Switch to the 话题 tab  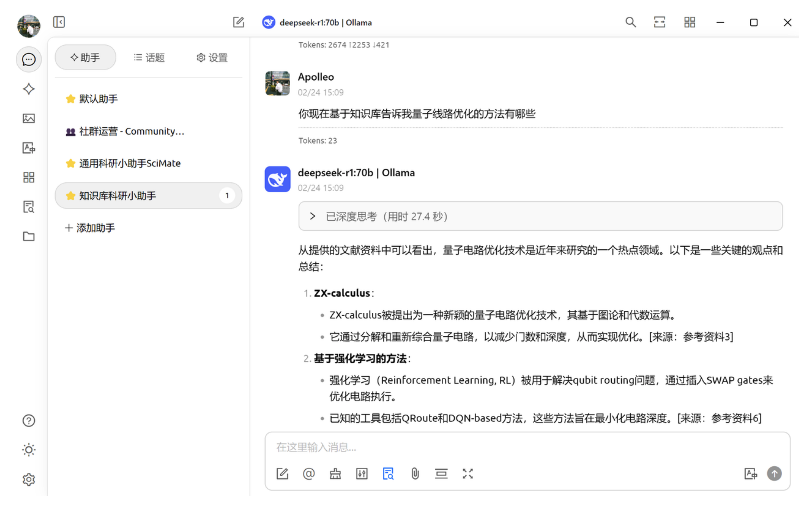pos(149,57)
